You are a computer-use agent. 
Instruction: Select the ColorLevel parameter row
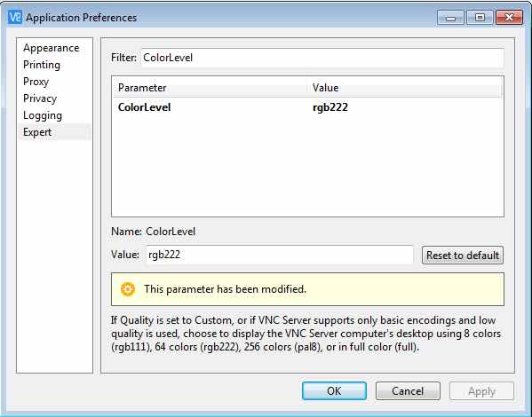click(307, 107)
